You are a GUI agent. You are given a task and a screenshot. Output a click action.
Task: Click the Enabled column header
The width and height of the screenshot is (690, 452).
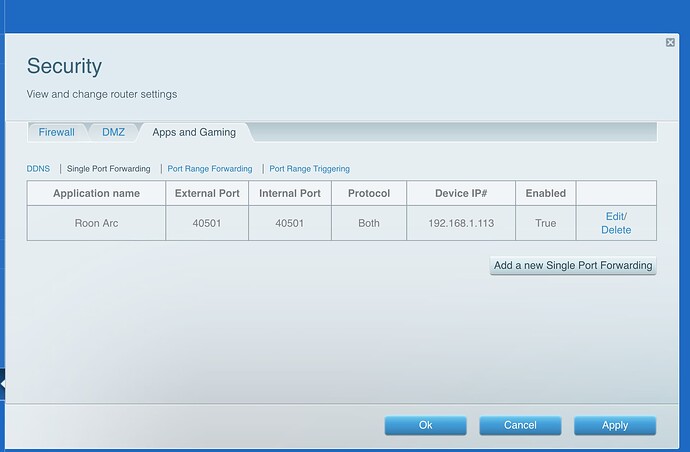coord(546,193)
